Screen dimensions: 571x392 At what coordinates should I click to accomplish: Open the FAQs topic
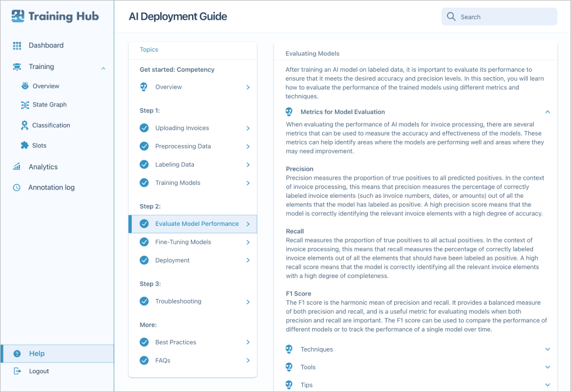(163, 360)
